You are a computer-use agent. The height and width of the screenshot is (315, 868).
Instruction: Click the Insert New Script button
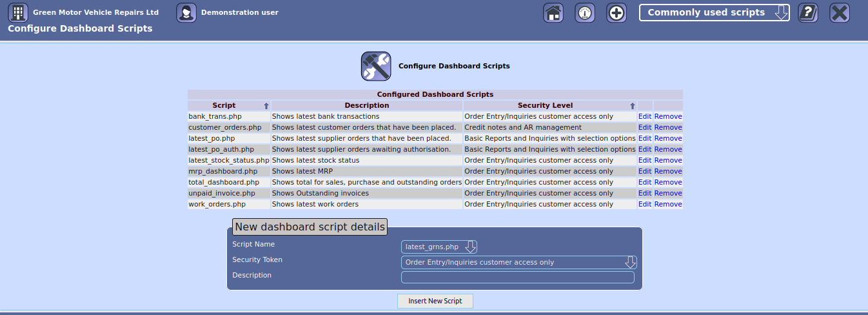[435, 301]
